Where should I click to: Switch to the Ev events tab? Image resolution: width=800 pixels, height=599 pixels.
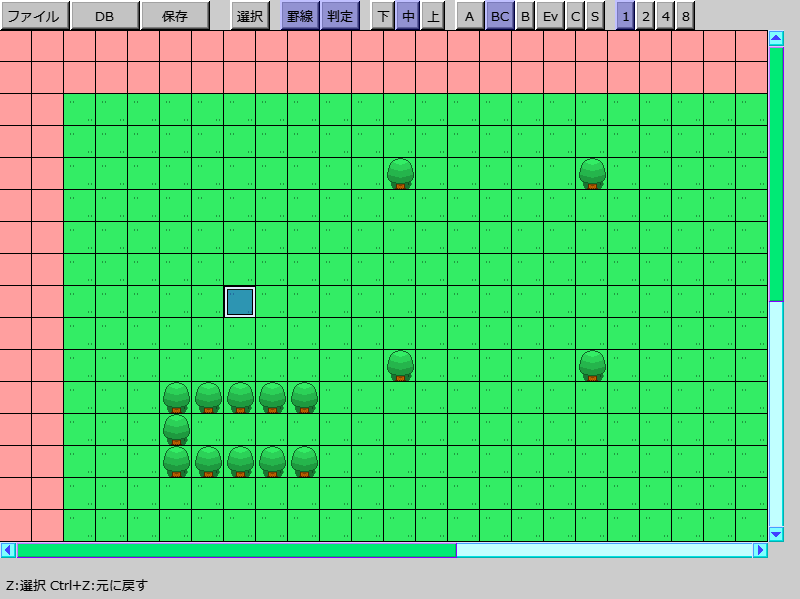[550, 16]
